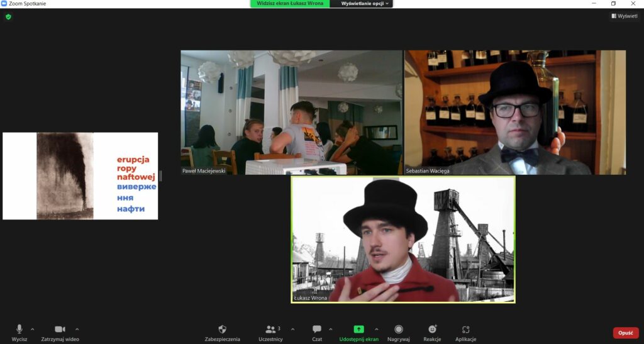The image size is (644, 344).
Task: Open the Wyświetl view layout menu
Action: coord(624,16)
